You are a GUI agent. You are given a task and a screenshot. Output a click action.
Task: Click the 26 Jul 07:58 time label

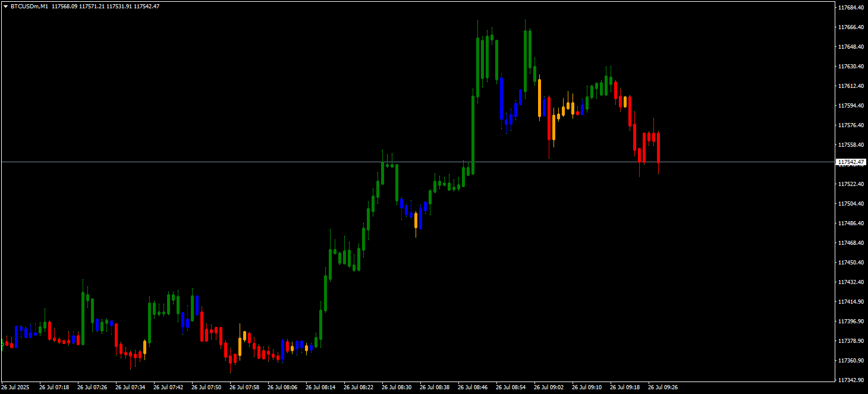[x=244, y=387]
